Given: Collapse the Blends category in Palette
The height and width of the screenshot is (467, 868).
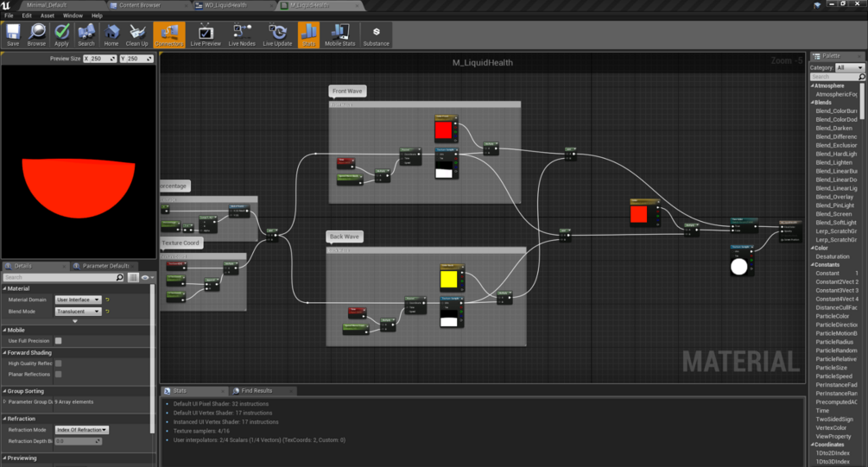Looking at the screenshot, I should point(813,103).
